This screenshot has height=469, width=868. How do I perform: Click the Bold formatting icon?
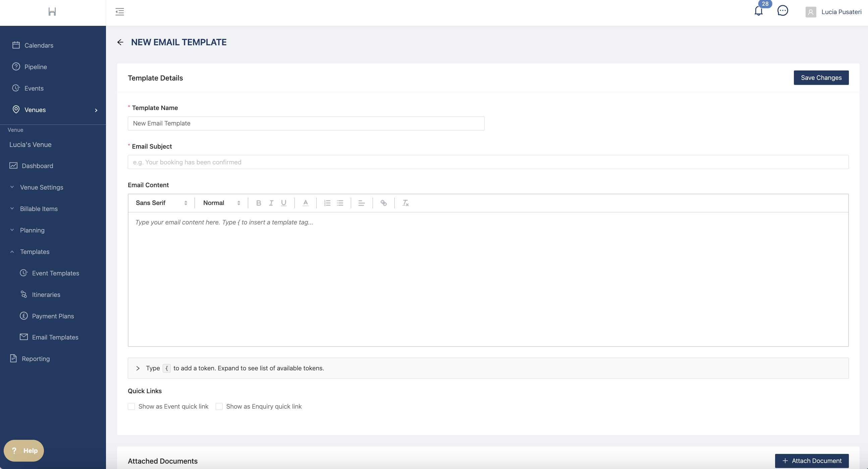point(259,203)
